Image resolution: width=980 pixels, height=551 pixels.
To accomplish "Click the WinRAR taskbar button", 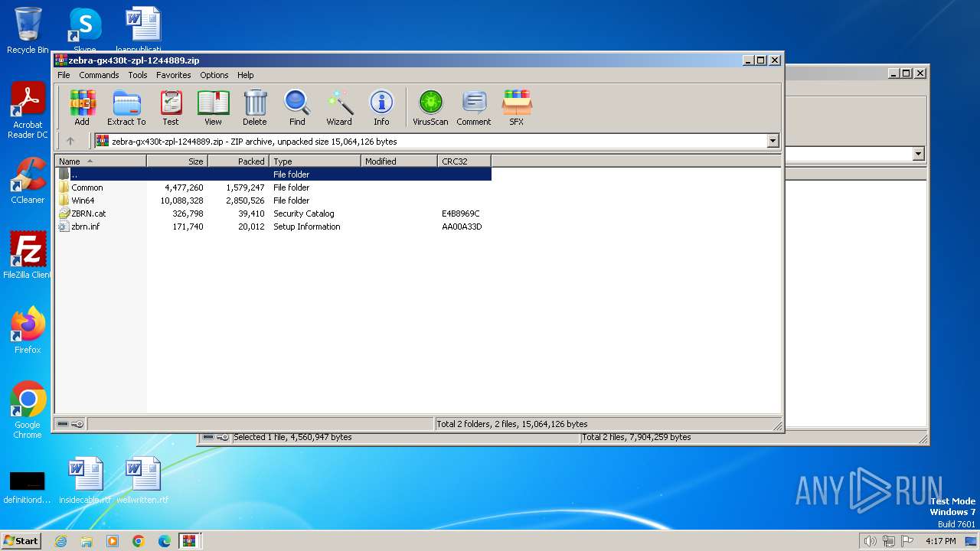I will click(189, 541).
